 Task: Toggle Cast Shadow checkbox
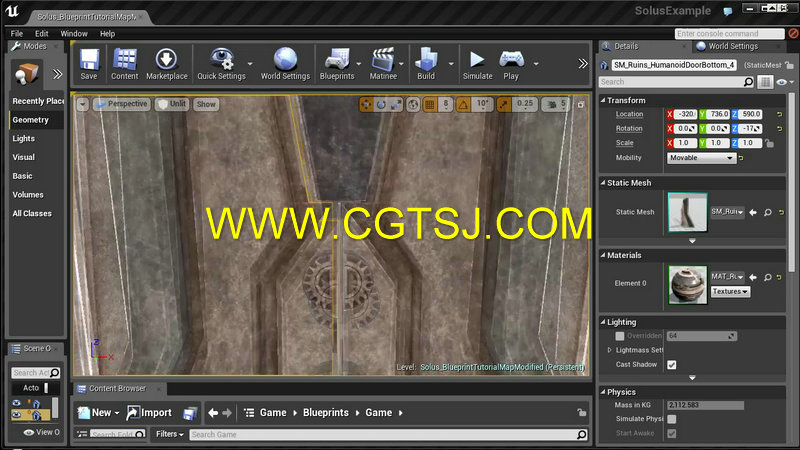[671, 365]
